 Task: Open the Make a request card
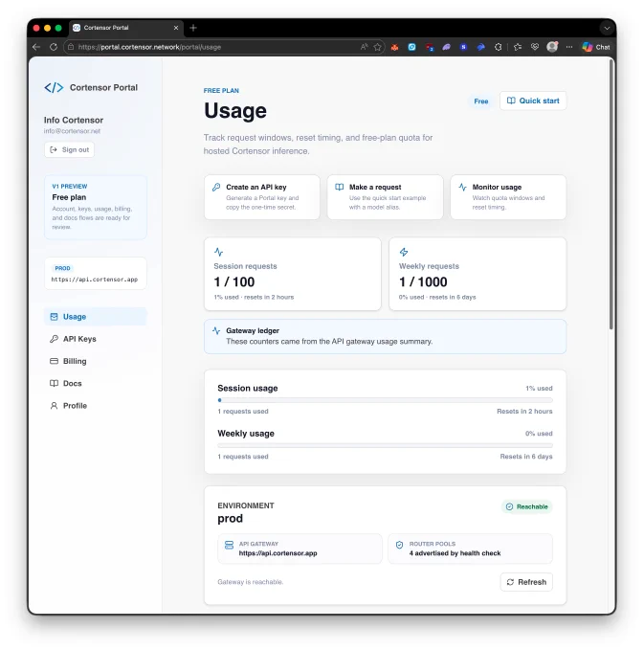[x=385, y=197]
